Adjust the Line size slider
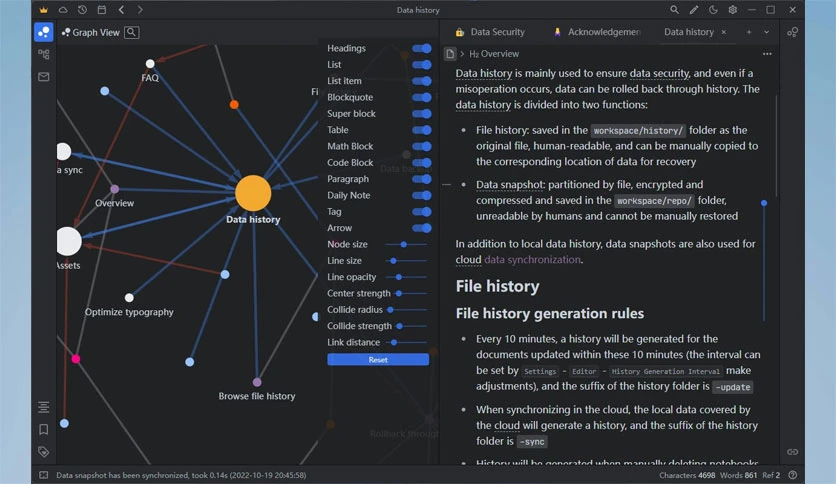 [406, 261]
